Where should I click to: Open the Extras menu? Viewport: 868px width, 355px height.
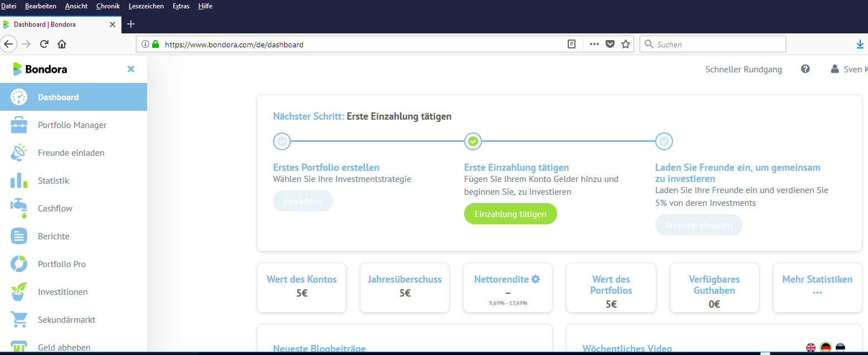181,6
